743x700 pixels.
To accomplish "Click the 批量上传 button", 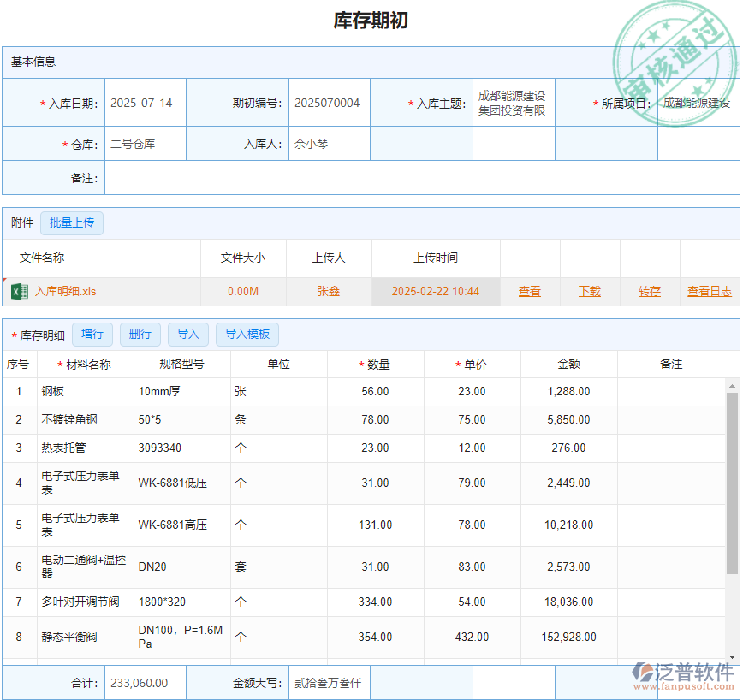I will 72,223.
